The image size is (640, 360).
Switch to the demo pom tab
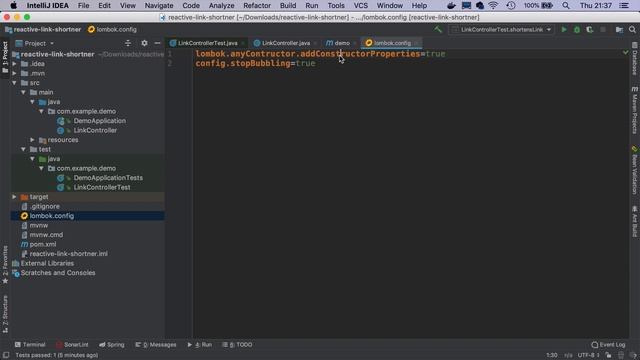(341, 43)
